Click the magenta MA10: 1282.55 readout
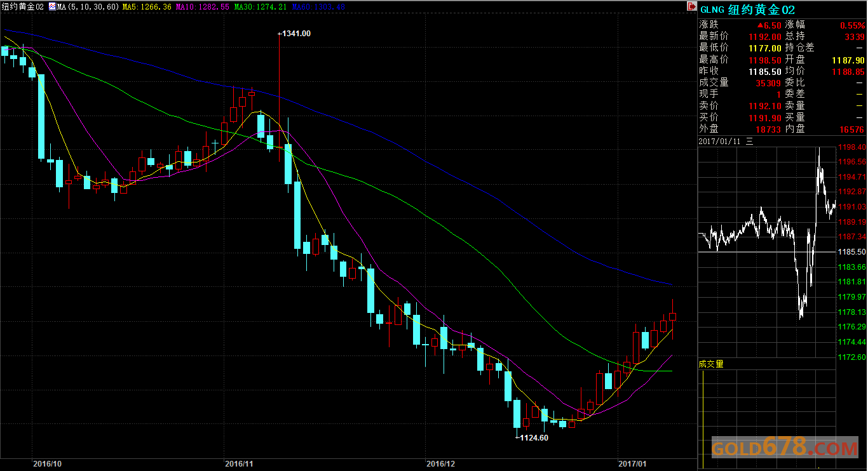 coord(202,6)
